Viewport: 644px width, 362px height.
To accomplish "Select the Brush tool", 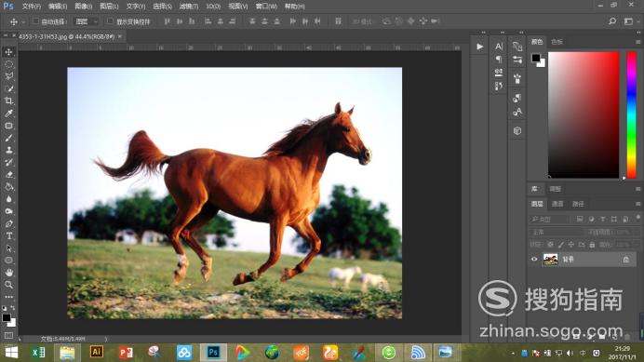I will tap(8, 138).
